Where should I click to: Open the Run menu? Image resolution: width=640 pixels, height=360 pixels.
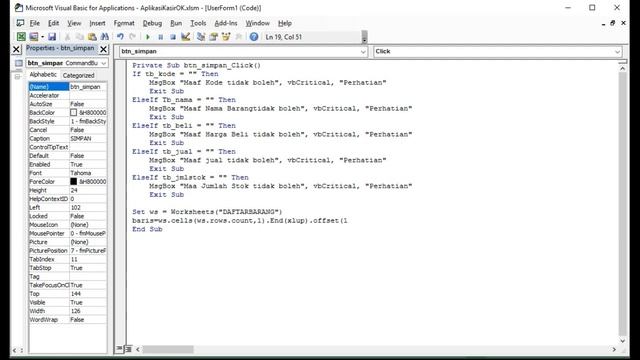[176, 23]
